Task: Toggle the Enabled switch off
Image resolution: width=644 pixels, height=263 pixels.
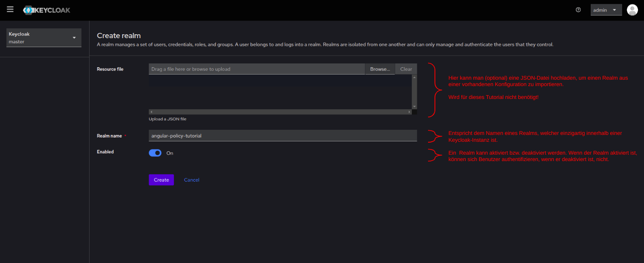Action: tap(155, 153)
